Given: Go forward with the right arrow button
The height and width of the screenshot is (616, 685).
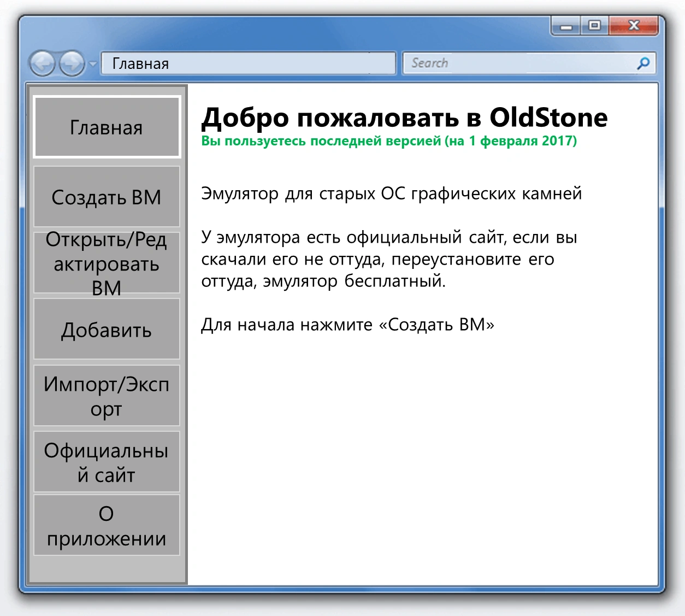Looking at the screenshot, I should [72, 64].
